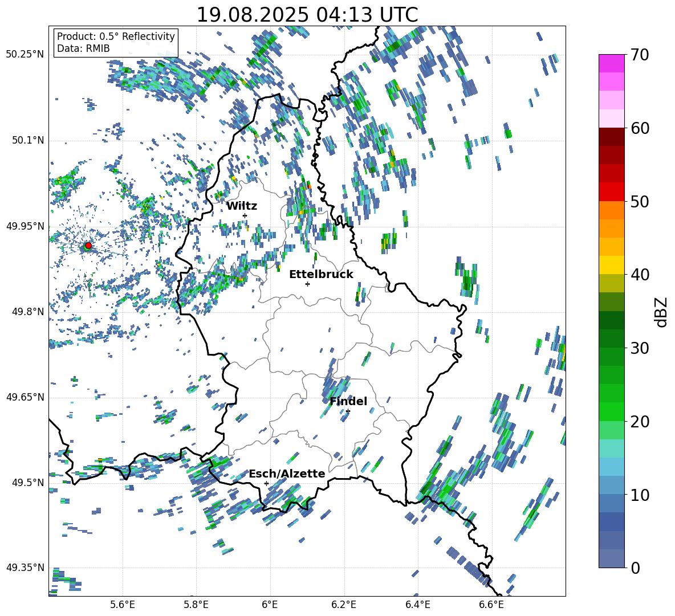Click the magenta top colorbar segment

611,63
